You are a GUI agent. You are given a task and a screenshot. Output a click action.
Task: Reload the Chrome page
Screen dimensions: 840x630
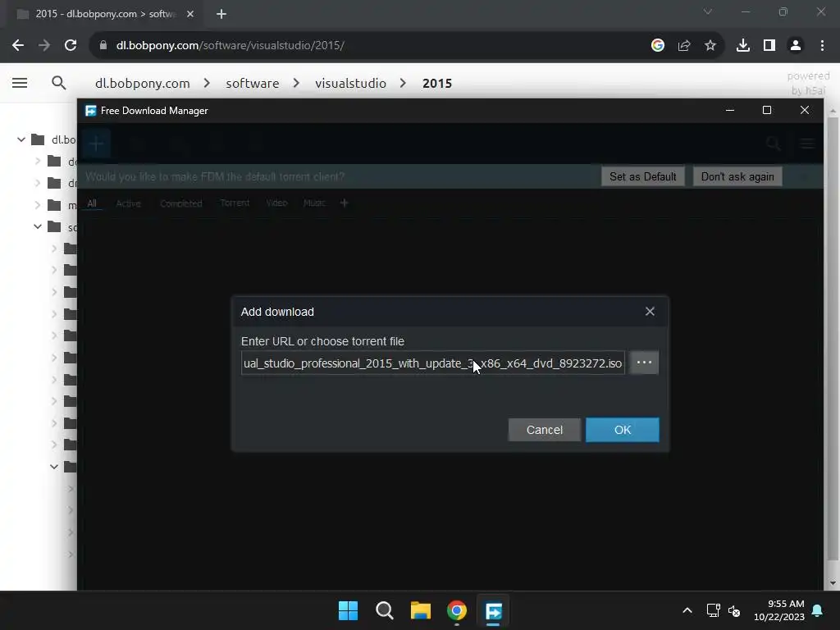click(71, 45)
